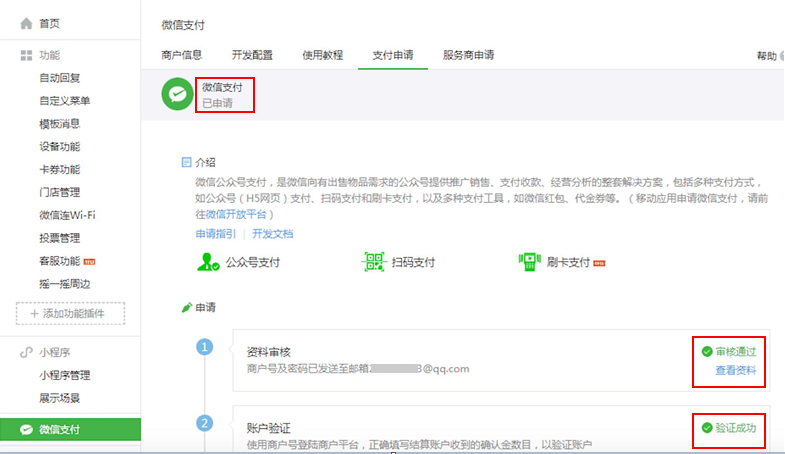Image resolution: width=785 pixels, height=454 pixels.
Task: Open 模板消息 in the sidebar
Action: [60, 124]
